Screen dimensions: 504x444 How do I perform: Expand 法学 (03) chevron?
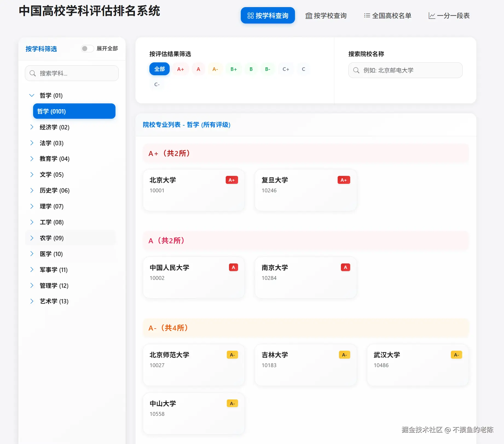[32, 143]
